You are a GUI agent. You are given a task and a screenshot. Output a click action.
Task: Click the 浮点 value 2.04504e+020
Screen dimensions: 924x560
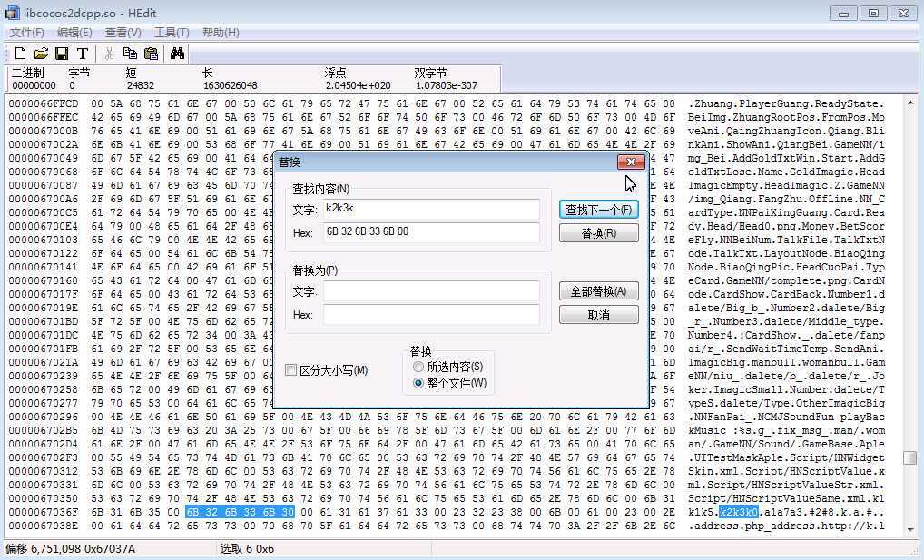(x=359, y=85)
